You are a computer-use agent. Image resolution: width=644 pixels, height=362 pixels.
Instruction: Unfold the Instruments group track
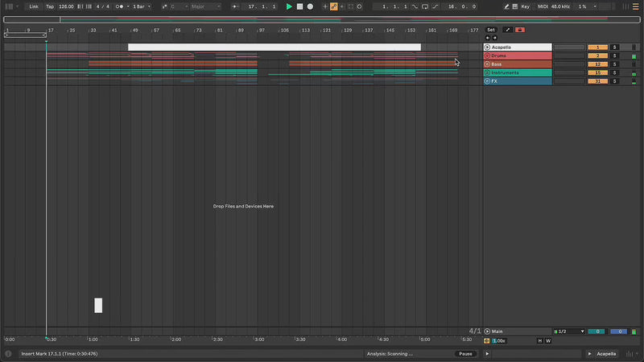click(487, 72)
